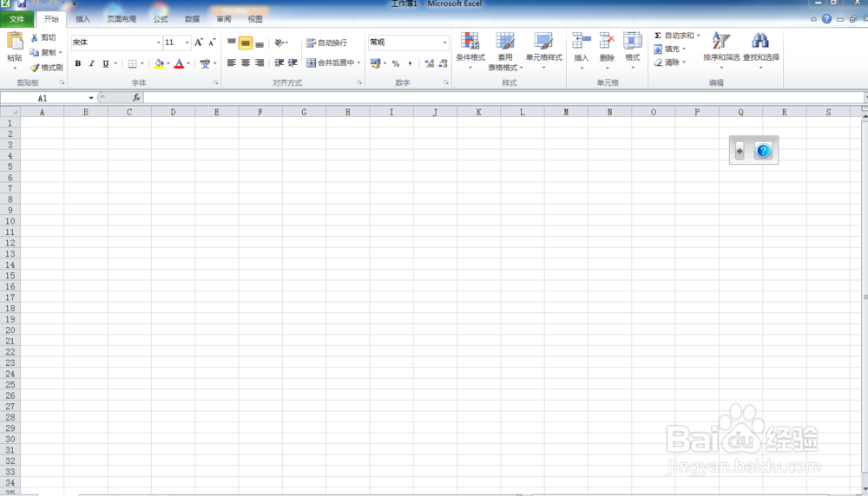Open the Clear (清除) dropdown
The image size is (868, 496).
[670, 62]
